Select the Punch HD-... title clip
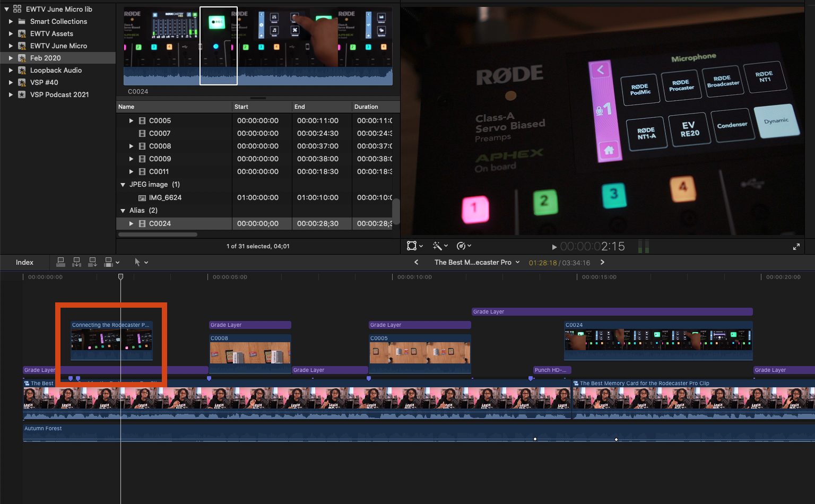The height and width of the screenshot is (504, 815). click(x=552, y=370)
